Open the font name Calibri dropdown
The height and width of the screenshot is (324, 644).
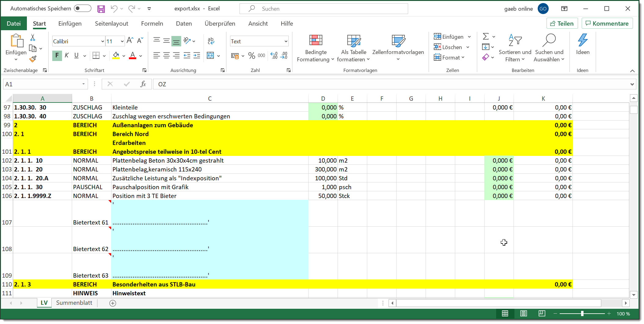point(103,41)
